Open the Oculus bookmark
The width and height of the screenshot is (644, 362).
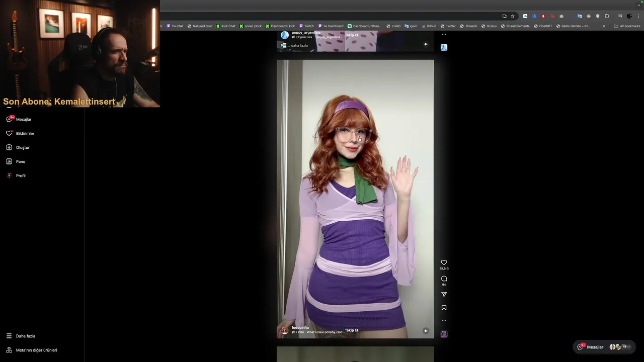[x=489, y=26]
